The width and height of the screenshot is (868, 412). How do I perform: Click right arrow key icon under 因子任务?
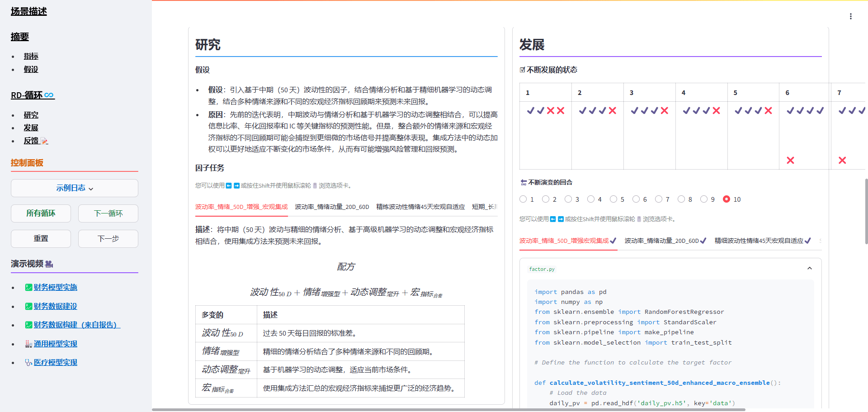tap(236, 185)
